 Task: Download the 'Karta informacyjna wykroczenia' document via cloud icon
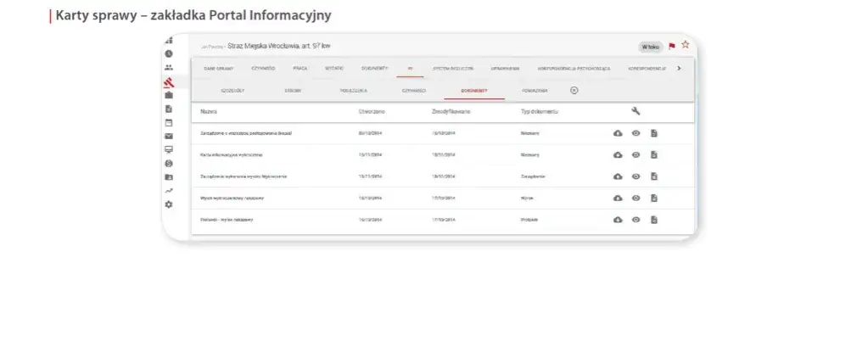click(x=618, y=155)
